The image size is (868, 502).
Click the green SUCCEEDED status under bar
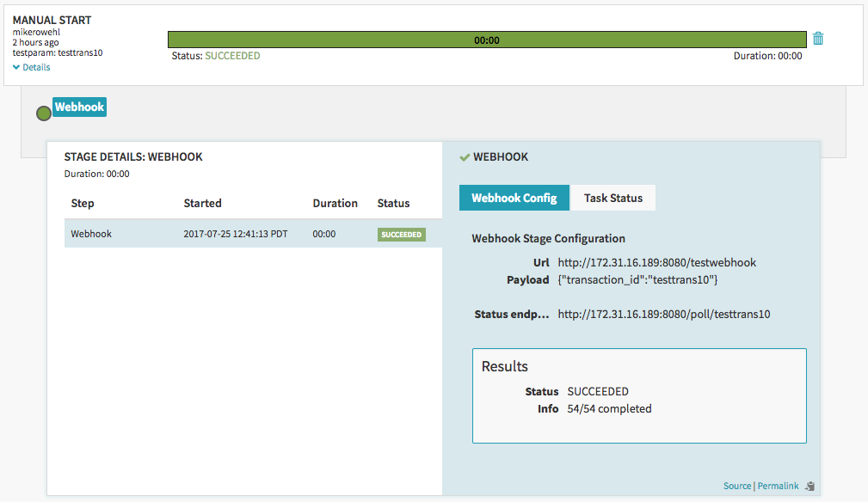(x=232, y=56)
